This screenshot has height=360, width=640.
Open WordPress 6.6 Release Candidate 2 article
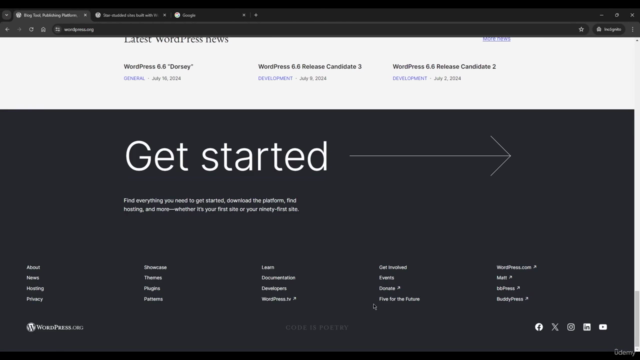point(444,67)
